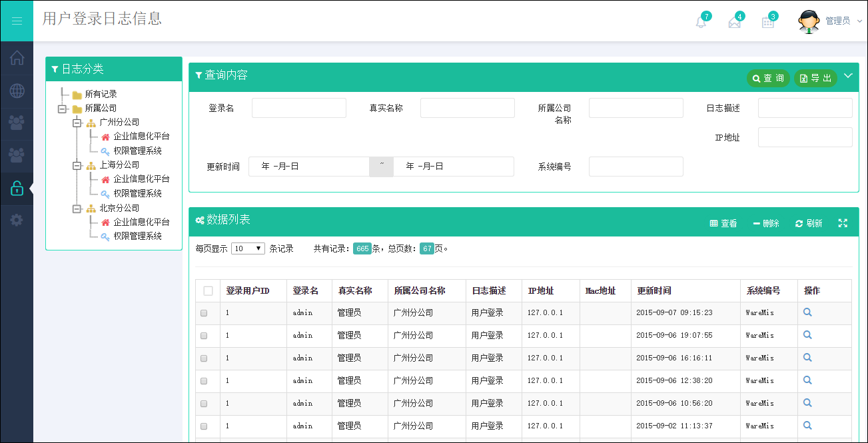This screenshot has width=868, height=443.
Task: Click the 查看 view icon on 数据列表 toolbar
Action: click(723, 223)
